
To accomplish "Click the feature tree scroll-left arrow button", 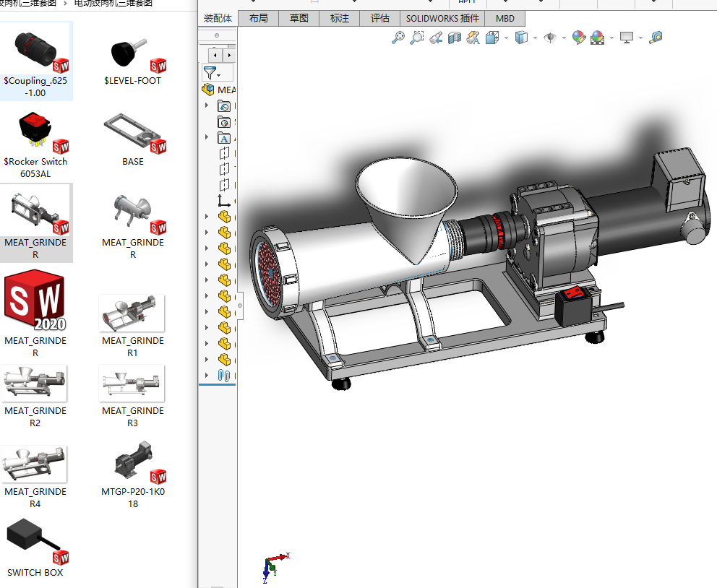I will tap(214, 55).
